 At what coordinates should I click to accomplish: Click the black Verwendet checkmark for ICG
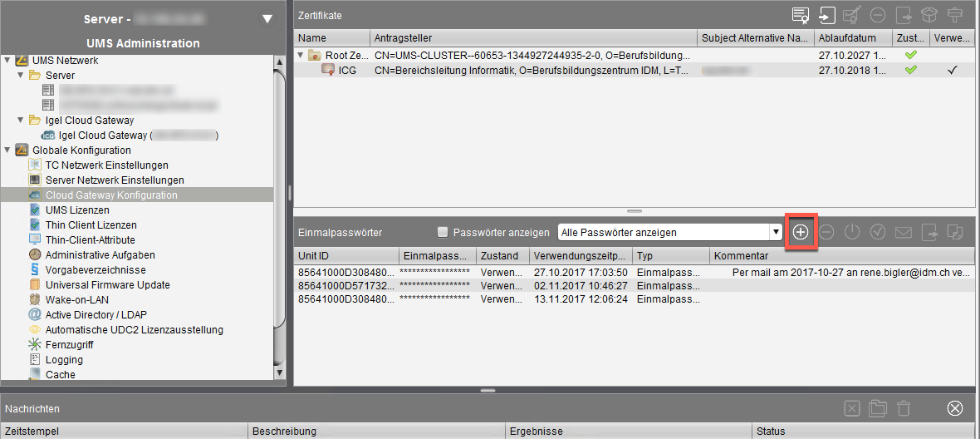point(953,70)
